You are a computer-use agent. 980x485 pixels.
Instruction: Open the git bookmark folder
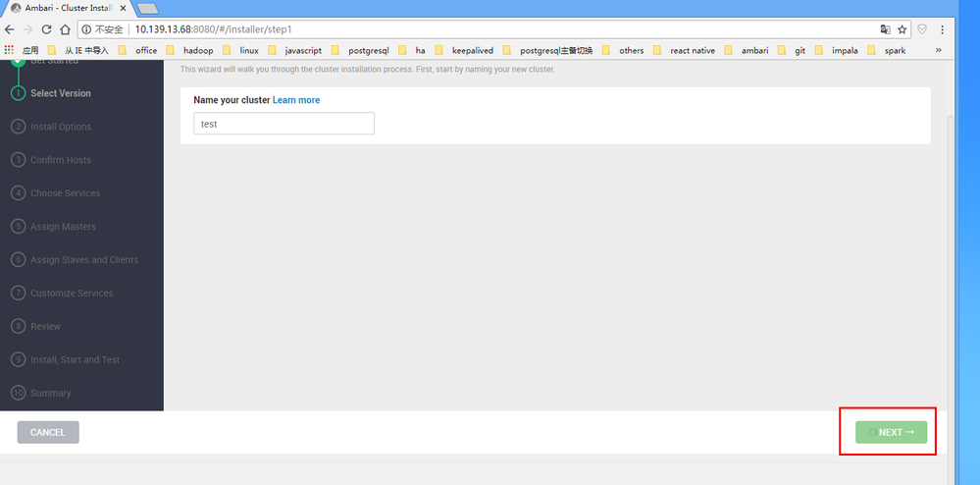[x=792, y=51]
